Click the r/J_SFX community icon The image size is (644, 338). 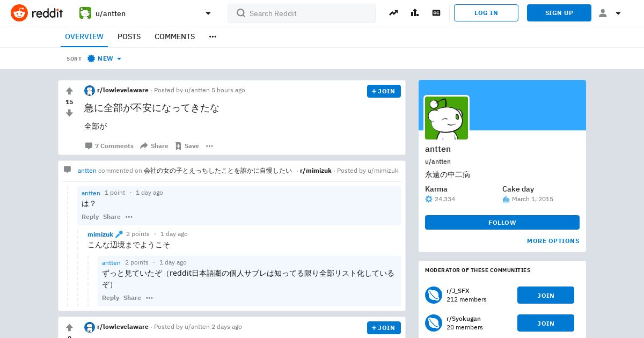tap(434, 295)
